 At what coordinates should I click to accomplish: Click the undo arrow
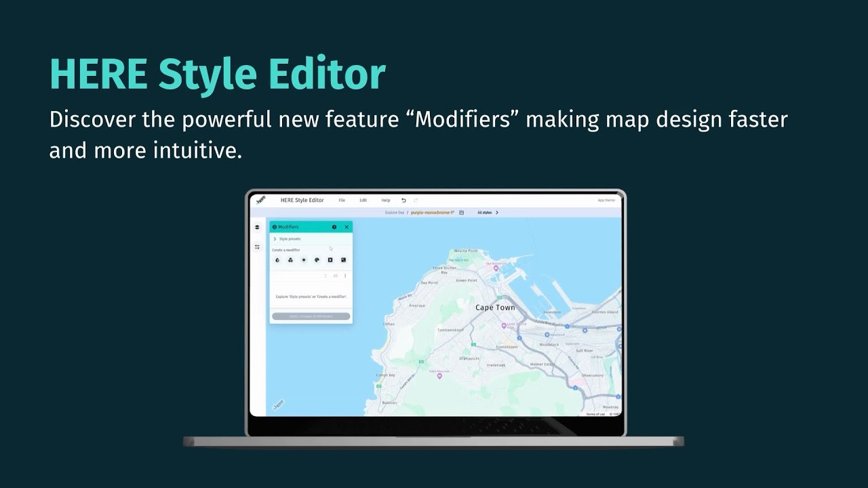click(x=403, y=200)
